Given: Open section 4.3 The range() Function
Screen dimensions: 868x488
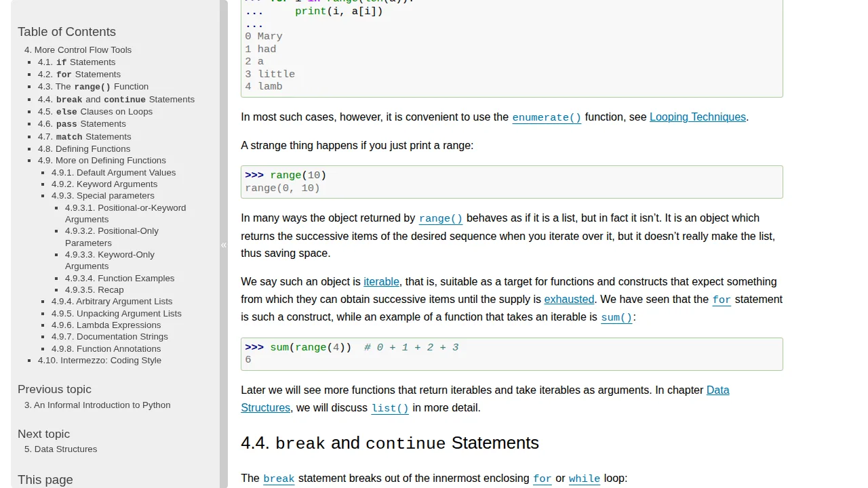Looking at the screenshot, I should (x=93, y=87).
